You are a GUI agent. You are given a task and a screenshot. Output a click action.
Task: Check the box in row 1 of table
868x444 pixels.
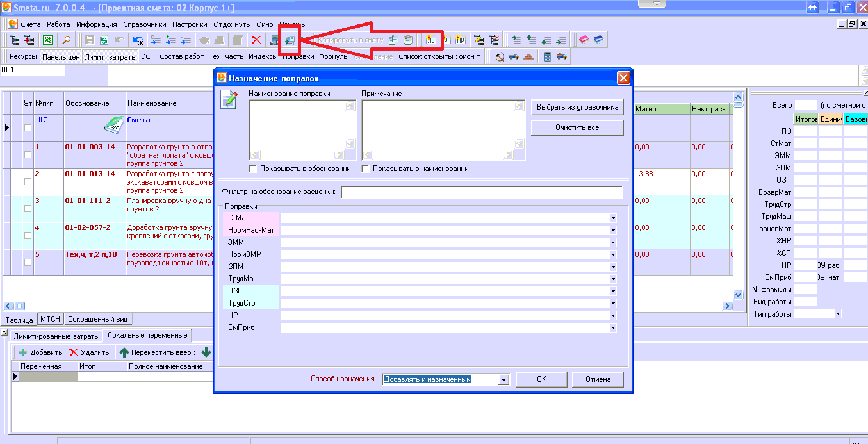pos(27,154)
